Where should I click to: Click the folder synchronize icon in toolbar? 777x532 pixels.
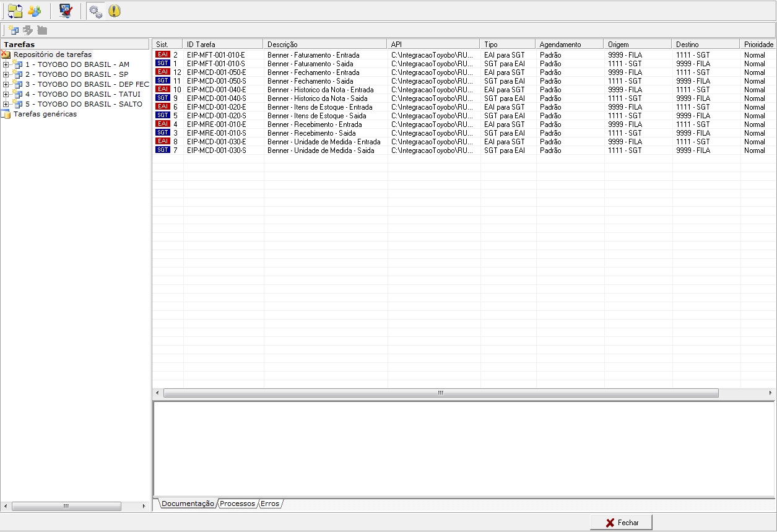coord(15,11)
